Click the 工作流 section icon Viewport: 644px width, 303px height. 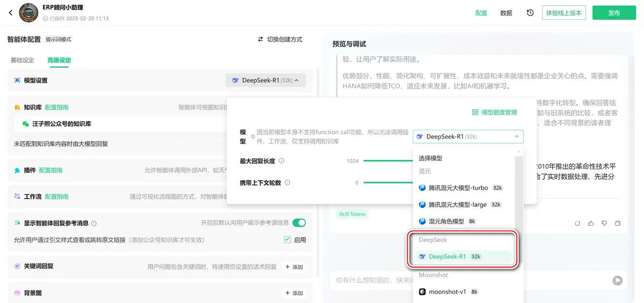tap(17, 197)
